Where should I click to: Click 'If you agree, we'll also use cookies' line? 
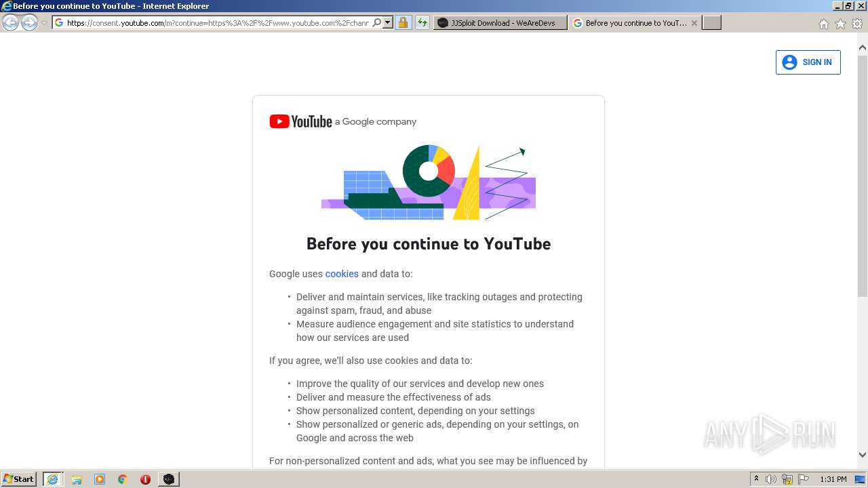point(371,361)
